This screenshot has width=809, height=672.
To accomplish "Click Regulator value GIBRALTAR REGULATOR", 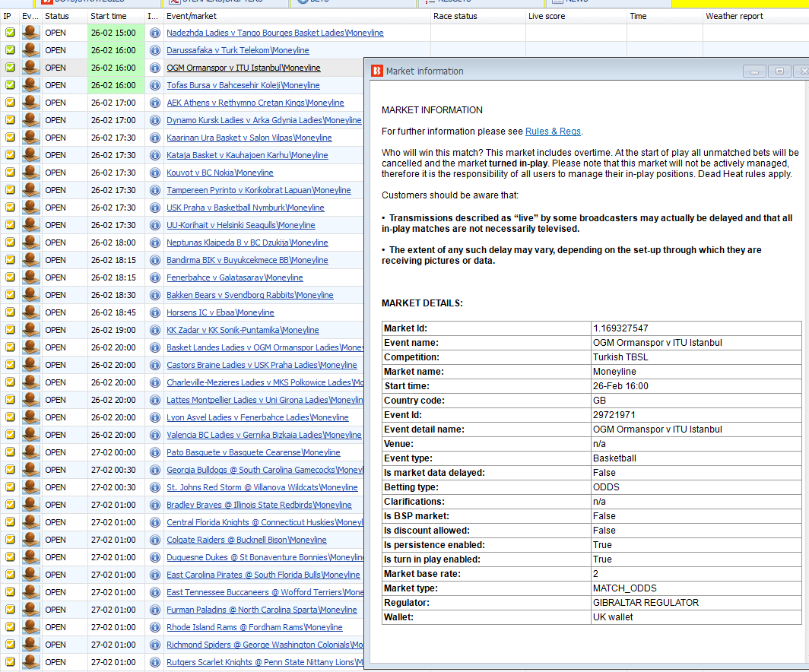I will 646,603.
